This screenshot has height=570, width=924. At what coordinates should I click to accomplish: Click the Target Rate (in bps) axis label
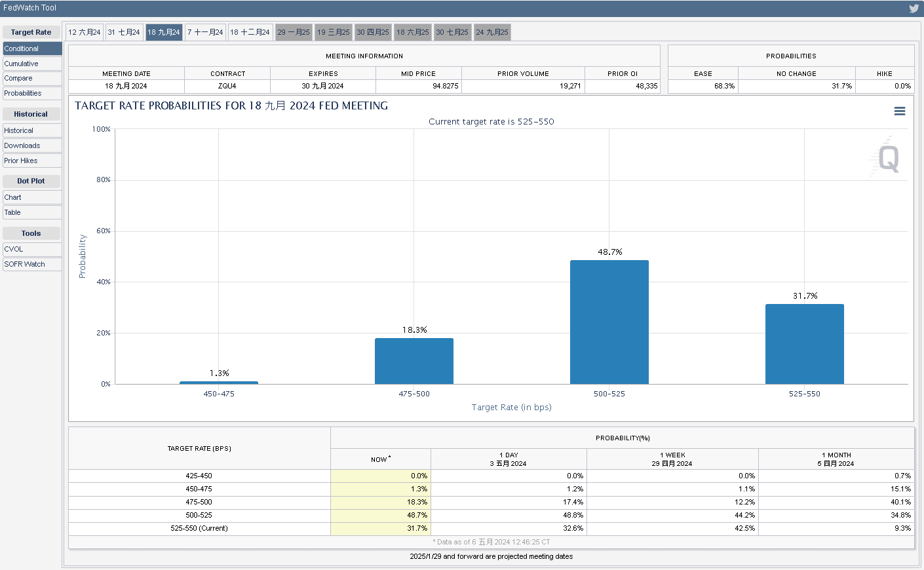point(512,407)
